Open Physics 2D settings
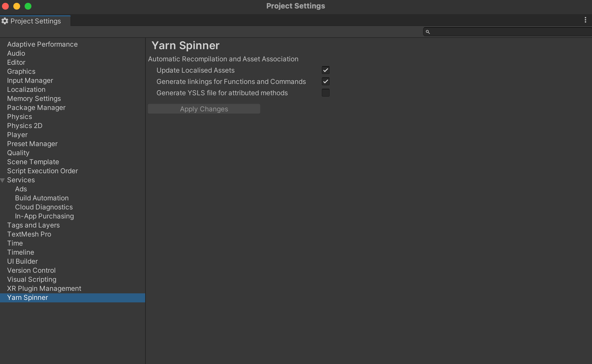The height and width of the screenshot is (364, 592). (25, 125)
